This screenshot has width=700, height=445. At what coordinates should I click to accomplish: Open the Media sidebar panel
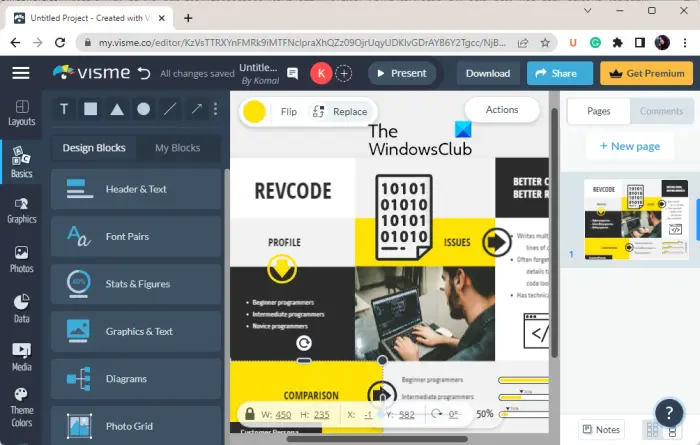[x=21, y=357]
